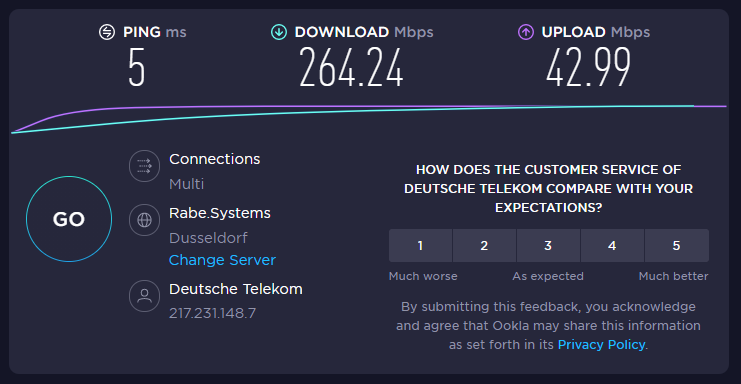Click the 42.99 upload result
The height and width of the screenshot is (384, 741).
point(588,68)
